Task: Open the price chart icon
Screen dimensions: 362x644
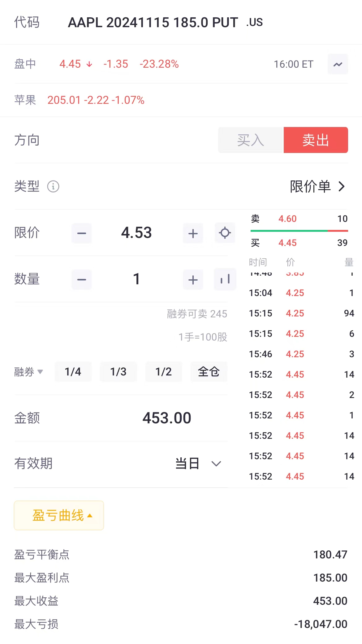Action: 338,64
